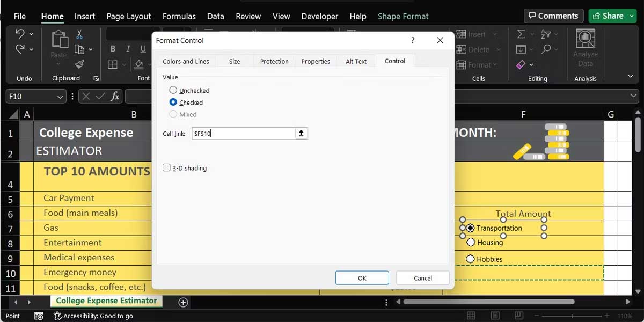Select the Insert Function (fx) icon
This screenshot has width=644, height=322.
[115, 97]
